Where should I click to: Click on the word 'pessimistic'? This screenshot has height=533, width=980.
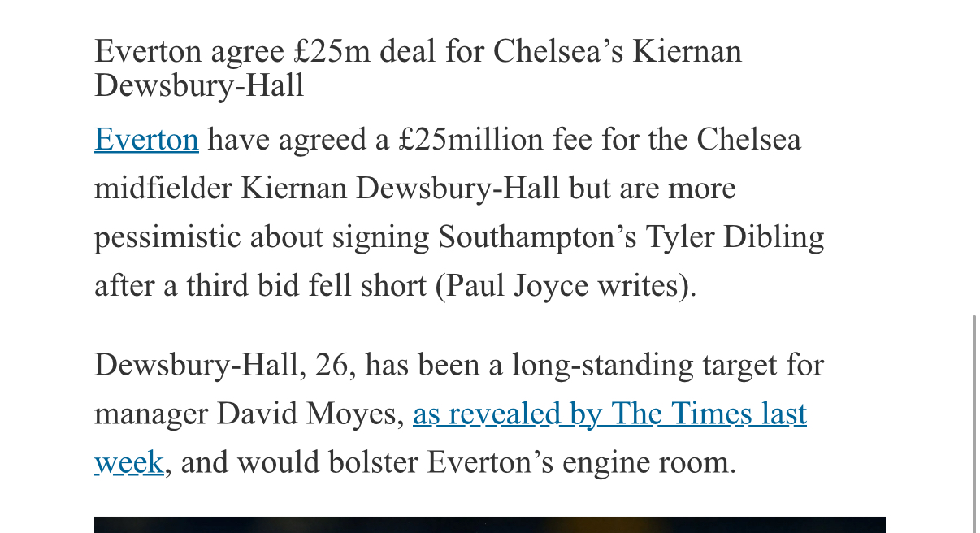[167, 237]
